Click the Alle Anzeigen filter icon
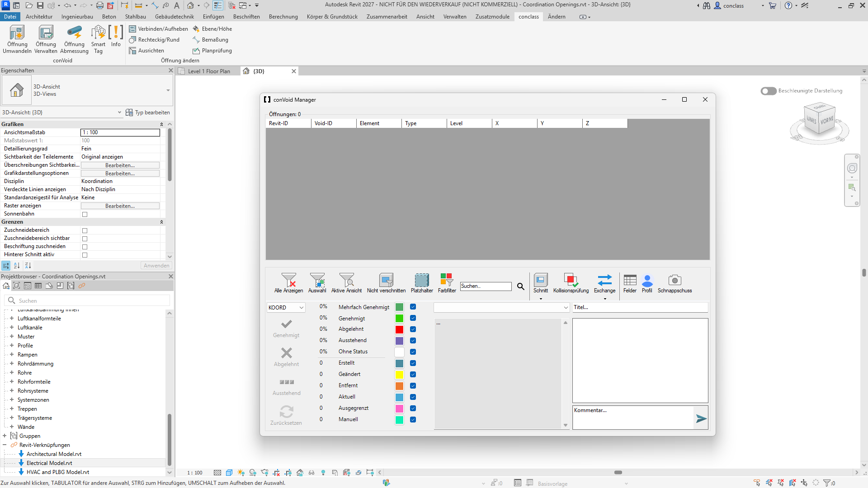The image size is (868, 488). coord(288,283)
